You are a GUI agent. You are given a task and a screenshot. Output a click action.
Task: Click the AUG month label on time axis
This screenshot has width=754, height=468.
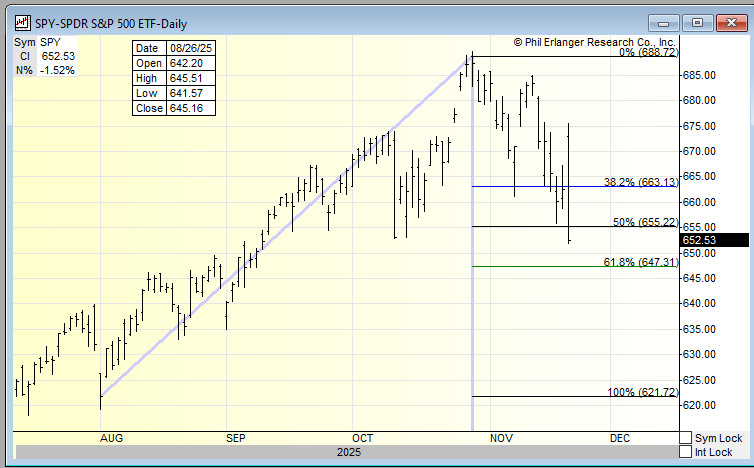[110, 438]
